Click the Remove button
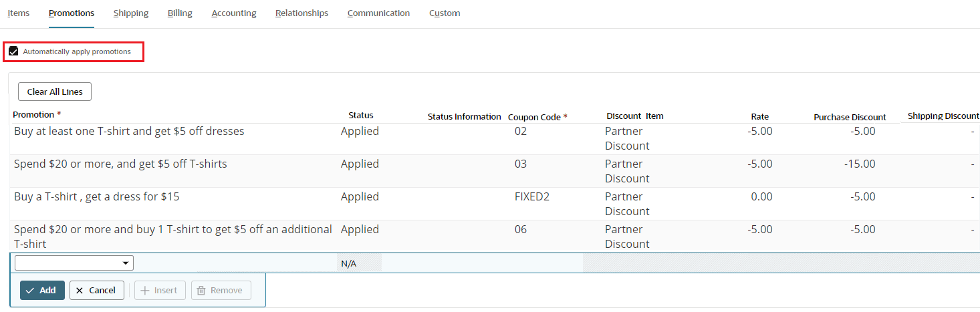Viewport: 980px width, 312px height. click(221, 290)
